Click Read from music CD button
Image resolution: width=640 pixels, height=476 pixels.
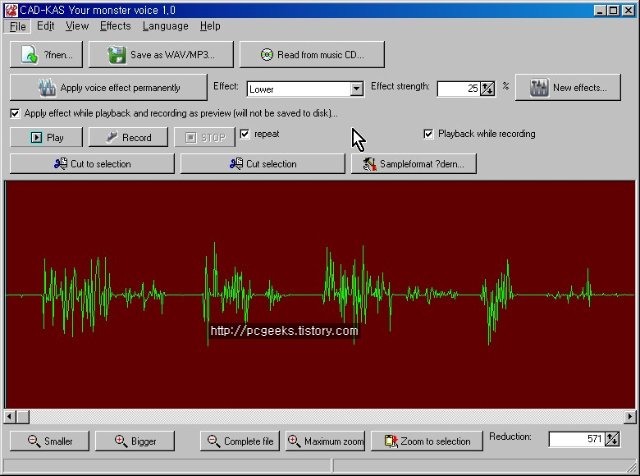[312, 54]
